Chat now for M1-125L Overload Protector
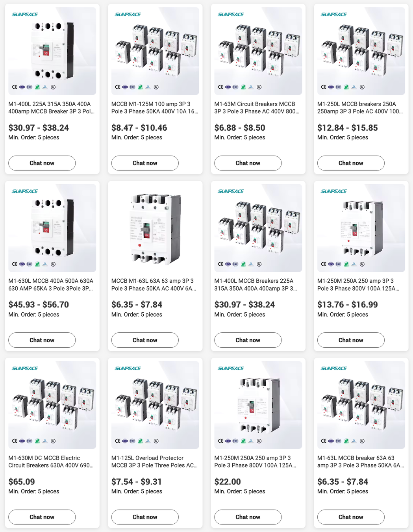The image size is (413, 532). (x=145, y=517)
